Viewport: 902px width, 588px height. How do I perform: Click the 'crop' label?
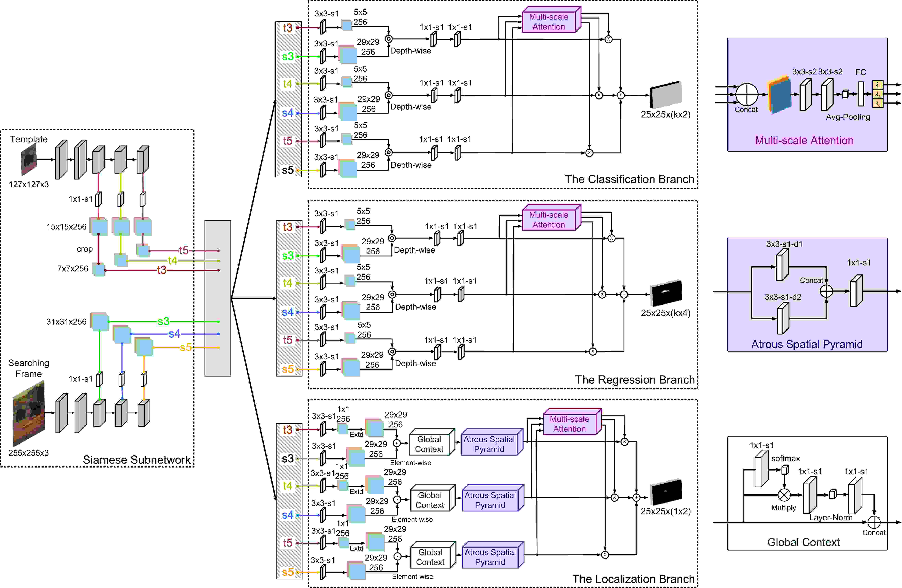[x=85, y=249]
